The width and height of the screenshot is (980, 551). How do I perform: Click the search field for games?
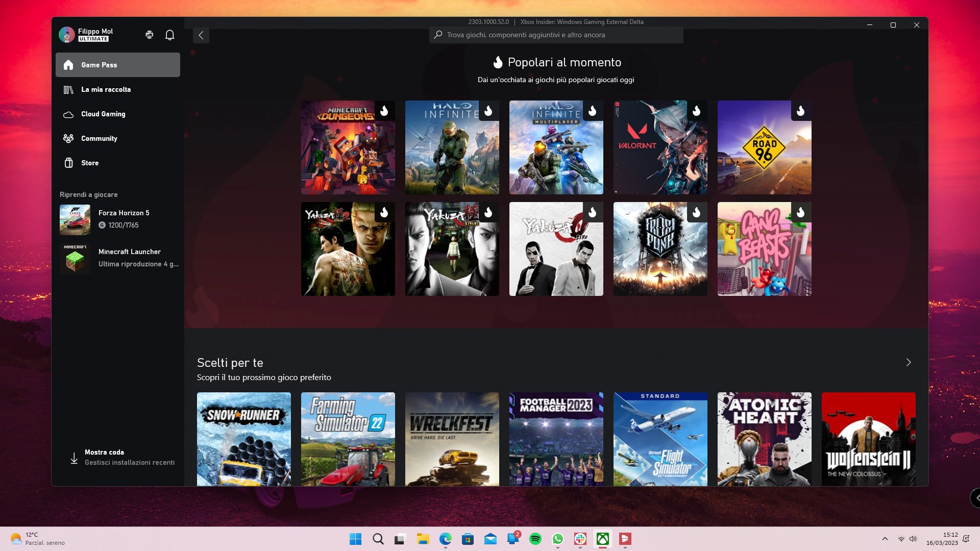coord(556,35)
